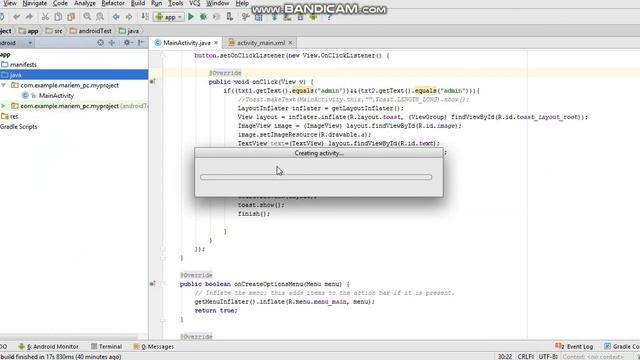Open the app run configuration dropdown
The width and height of the screenshot is (640, 360).
tap(169, 17)
